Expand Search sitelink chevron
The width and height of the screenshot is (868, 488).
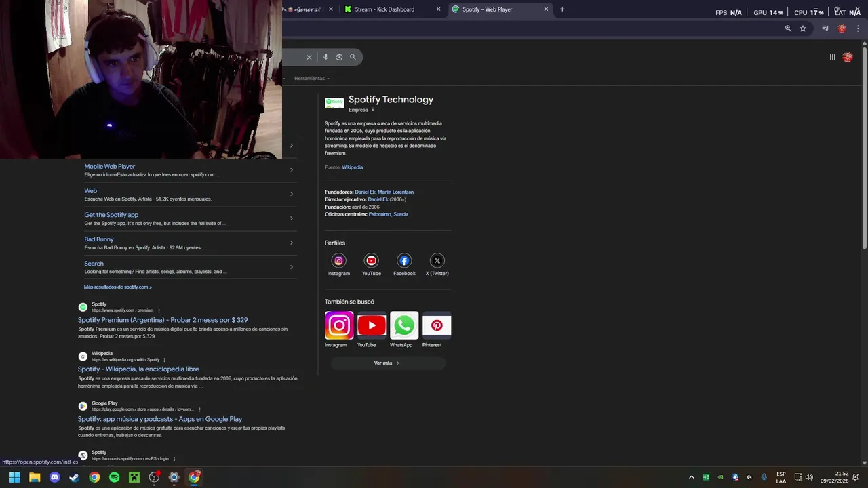click(292, 267)
